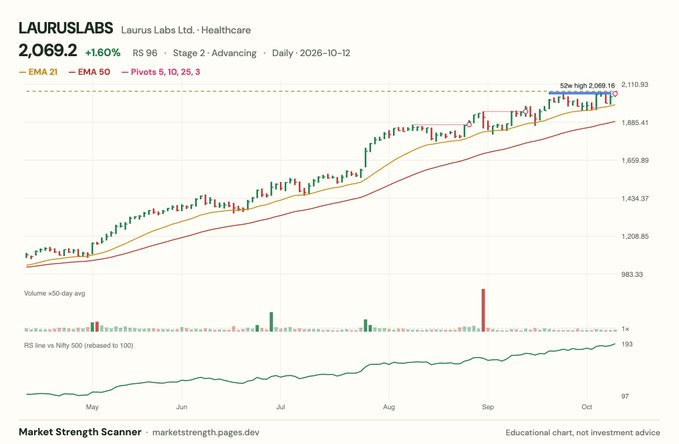Screen dimensions: 679x444
Task: Click the +1.60% change figure
Action: point(103,53)
